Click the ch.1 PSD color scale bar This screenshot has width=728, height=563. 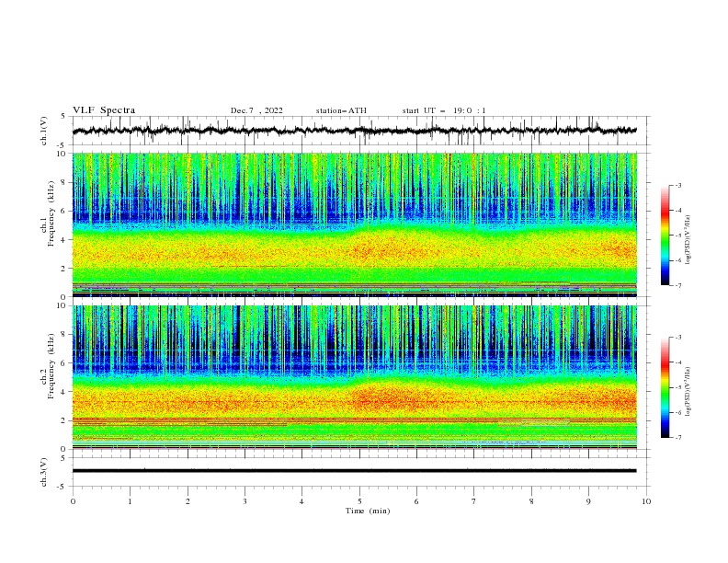point(665,236)
